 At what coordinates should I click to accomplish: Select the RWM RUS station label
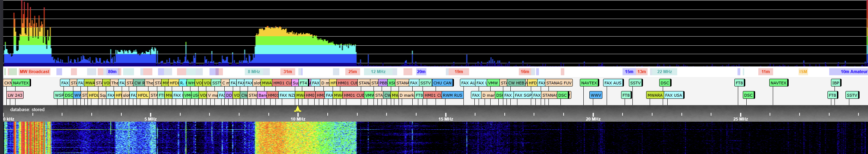pos(453,95)
